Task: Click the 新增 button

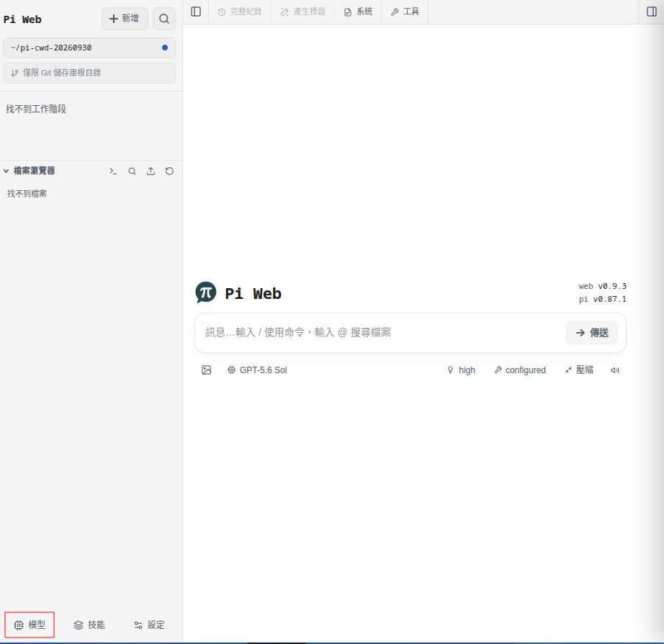Action: click(x=125, y=19)
